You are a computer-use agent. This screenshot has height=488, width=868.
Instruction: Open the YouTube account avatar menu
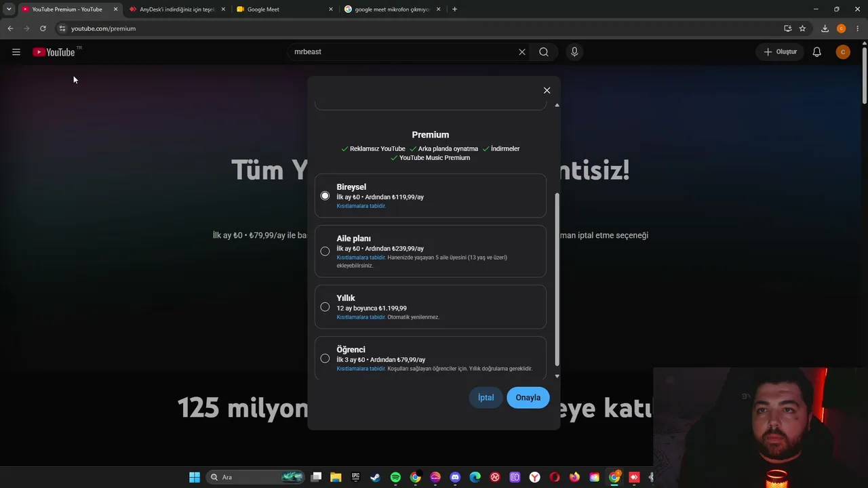(843, 52)
